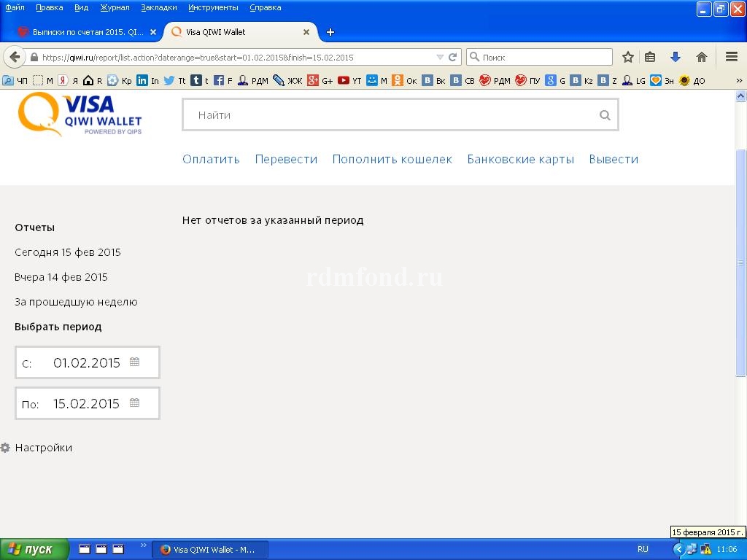The width and height of the screenshot is (747, 560).
Task: Switch to the Выписки по счетам 2015 tab
Action: click(88, 32)
